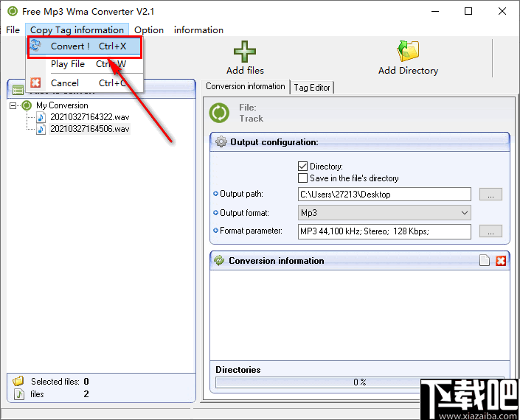Click the green My Conversion icon
This screenshot has width=520, height=420.
27,105
